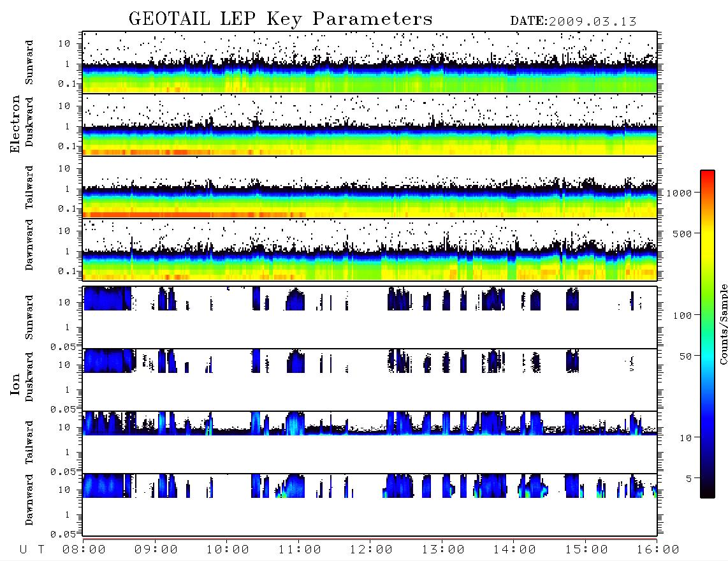Click the "0.05" tick of the Ion Sunward panel
The height and width of the screenshot is (561, 728).
[x=63, y=347]
